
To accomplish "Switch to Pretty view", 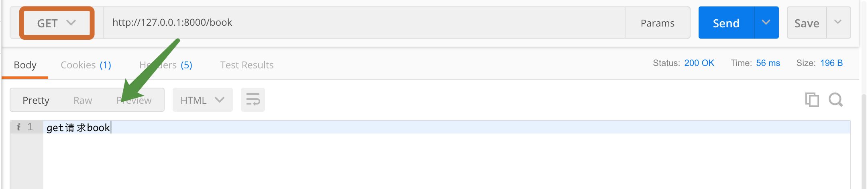I will coord(36,100).
